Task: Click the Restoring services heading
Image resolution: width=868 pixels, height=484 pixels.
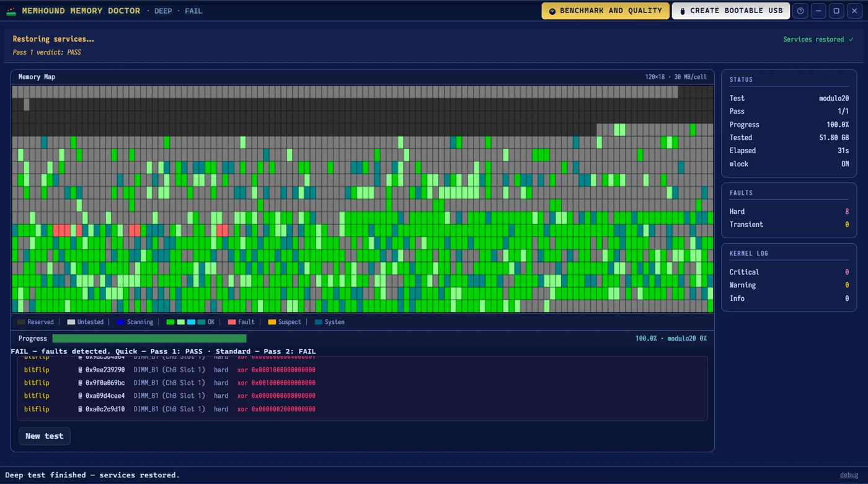Action: [53, 39]
